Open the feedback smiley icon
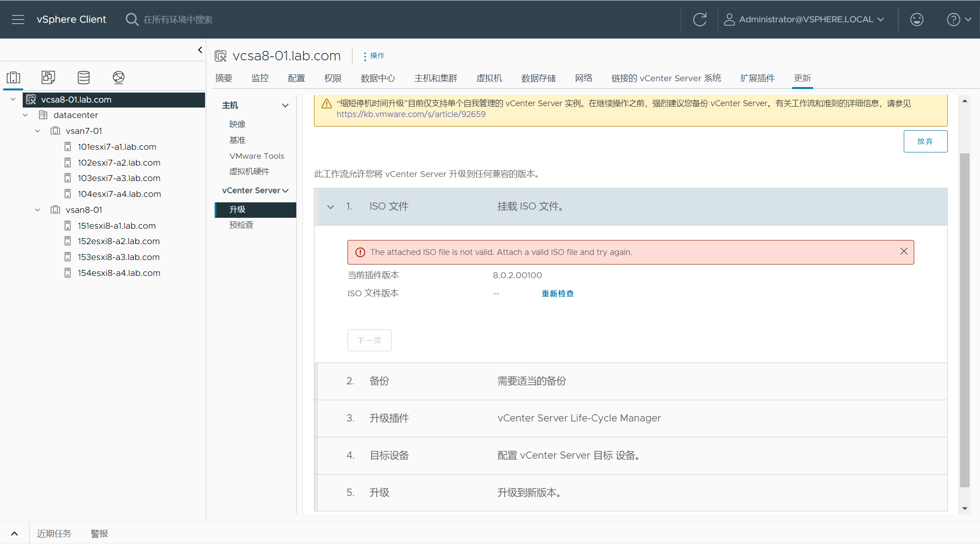Viewport: 980px width, 544px height. 916,20
